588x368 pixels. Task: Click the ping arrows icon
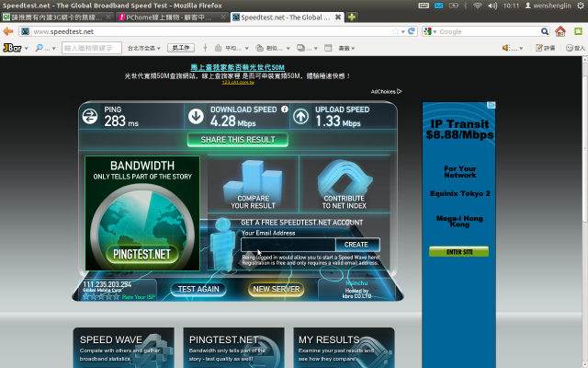90,117
